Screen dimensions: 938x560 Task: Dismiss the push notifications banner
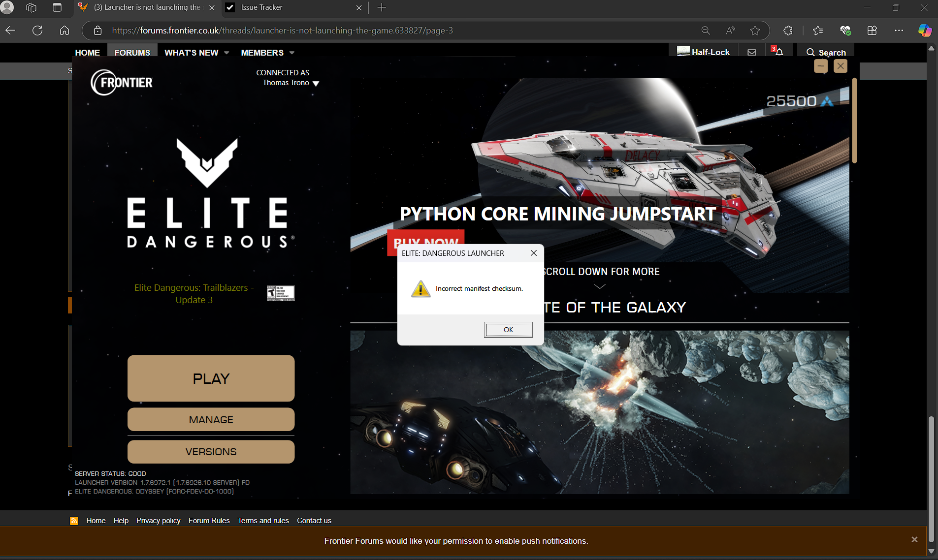[914, 539]
